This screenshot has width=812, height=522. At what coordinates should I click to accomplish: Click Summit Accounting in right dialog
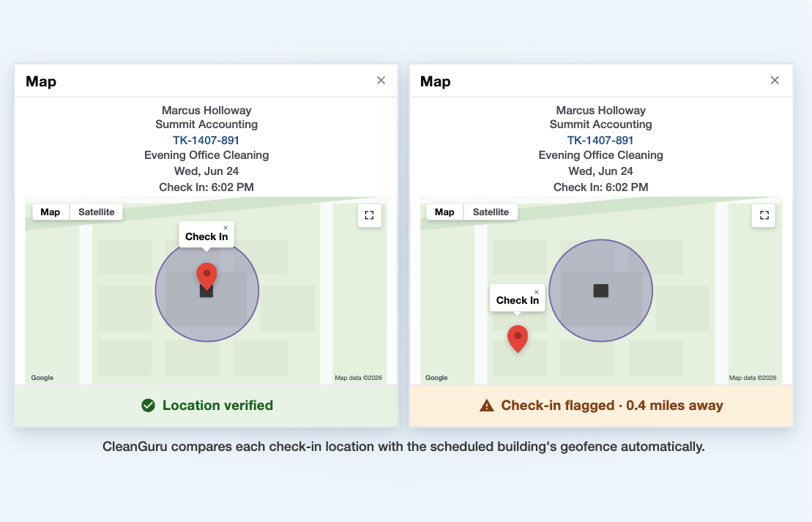click(x=600, y=124)
